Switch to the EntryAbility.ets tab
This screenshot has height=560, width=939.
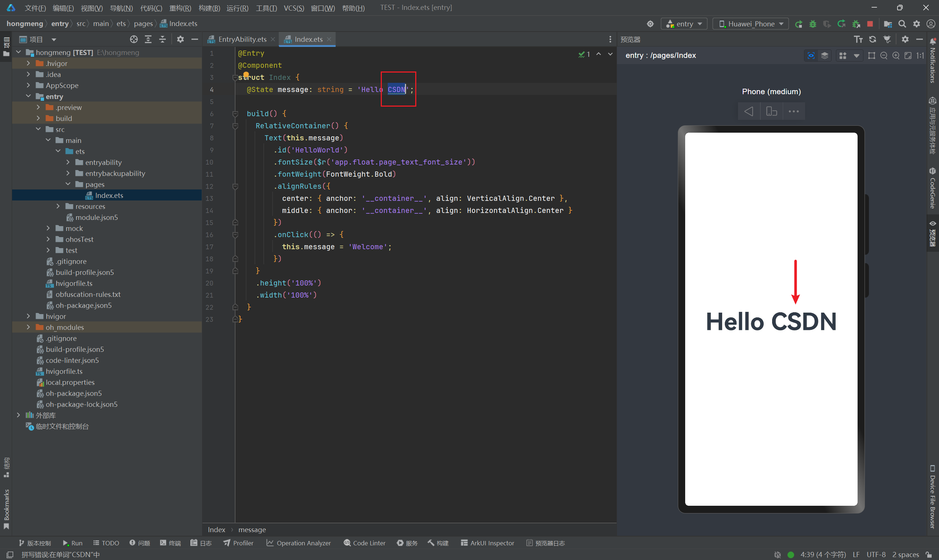coord(242,39)
